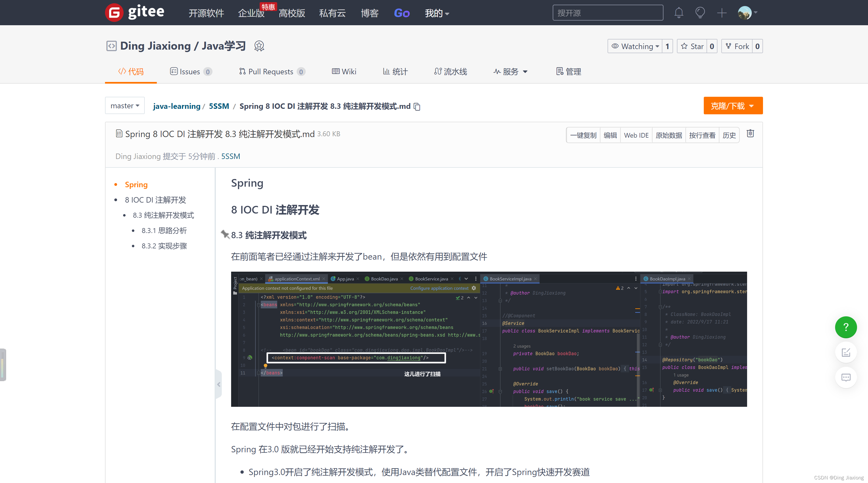Focus the 搜开源 search field
Screen dimensions: 868x483
pos(608,13)
